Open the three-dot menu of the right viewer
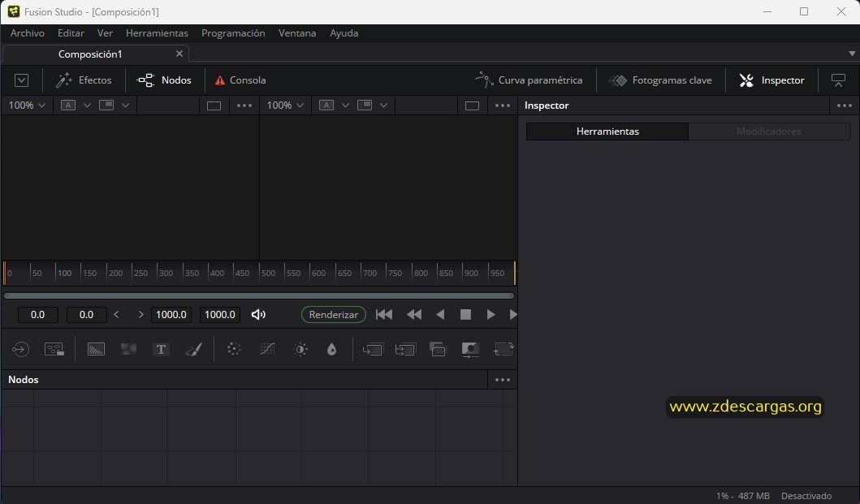This screenshot has height=504, width=860. pos(503,106)
